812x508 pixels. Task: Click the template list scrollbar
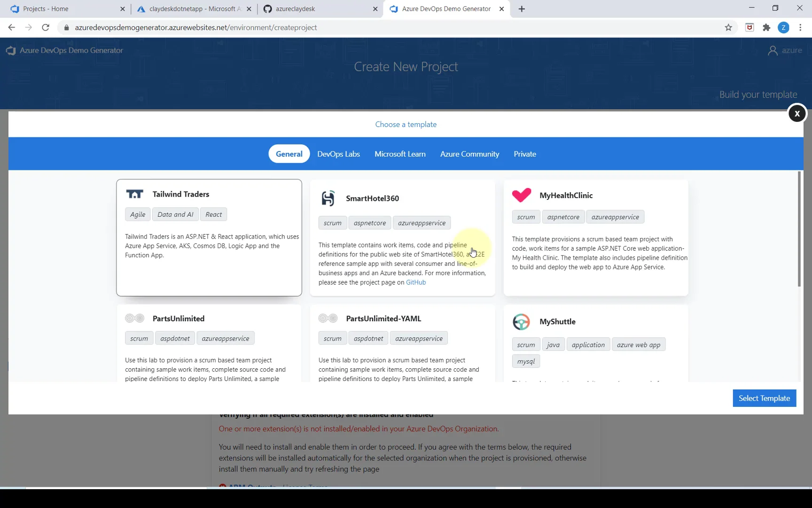tap(799, 230)
